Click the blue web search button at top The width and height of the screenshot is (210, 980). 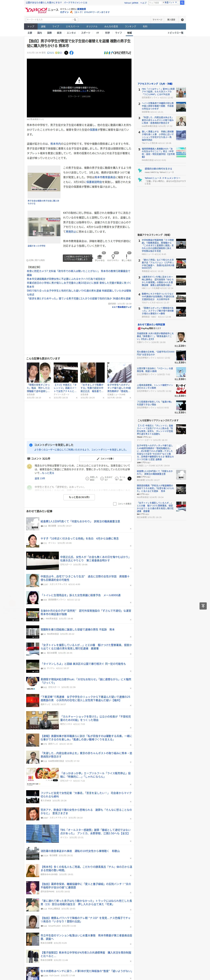182,3
